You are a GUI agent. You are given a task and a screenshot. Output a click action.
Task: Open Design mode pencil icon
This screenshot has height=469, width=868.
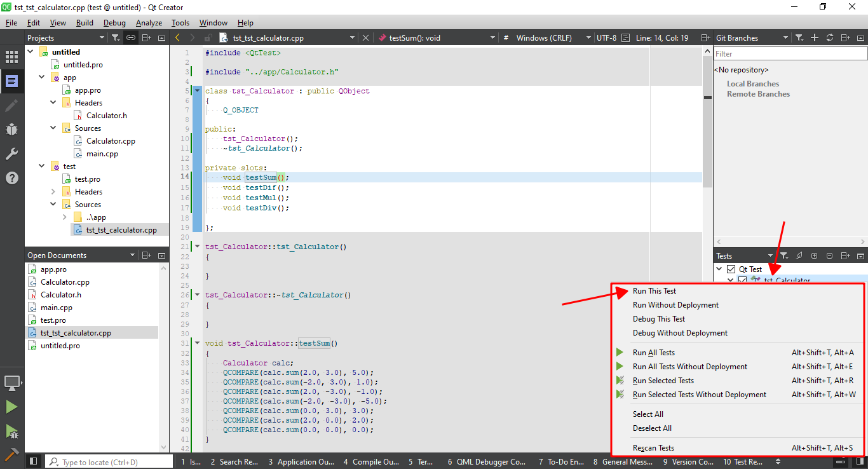pyautogui.click(x=11, y=105)
